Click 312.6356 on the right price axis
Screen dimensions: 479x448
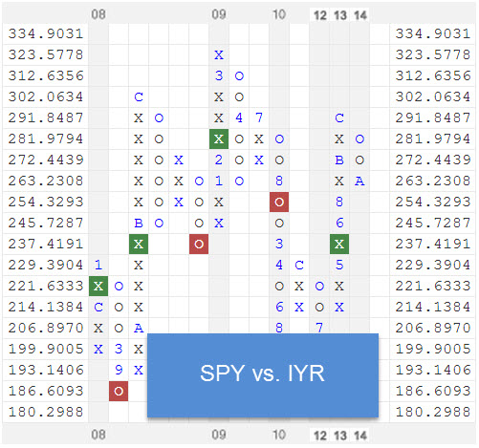coord(433,75)
